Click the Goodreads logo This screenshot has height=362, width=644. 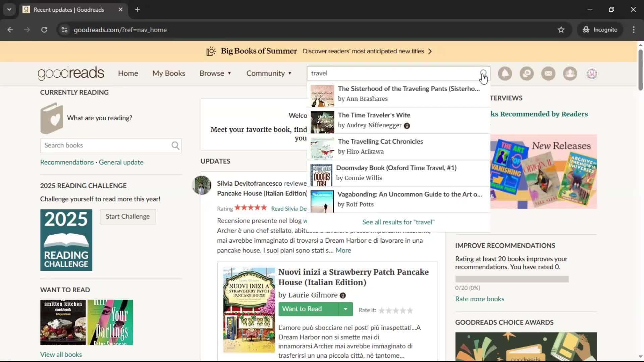pos(71,73)
